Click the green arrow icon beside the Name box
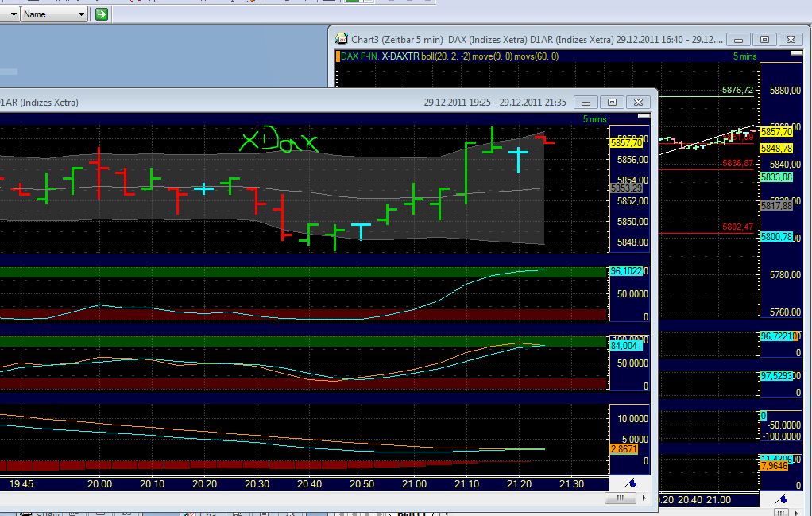This screenshot has width=812, height=516. 101,14
